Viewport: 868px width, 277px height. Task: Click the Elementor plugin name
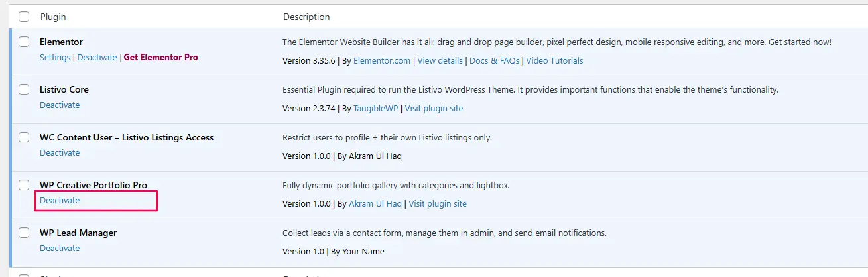pyautogui.click(x=61, y=42)
